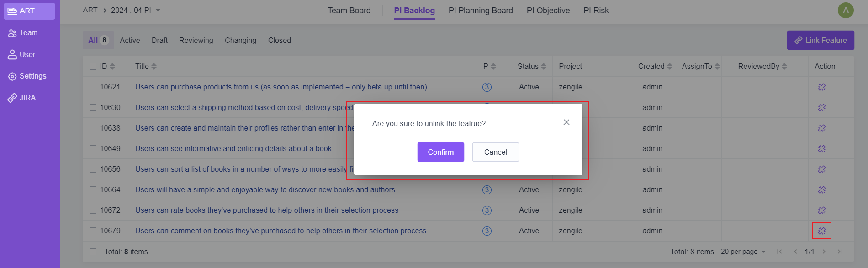This screenshot has height=268, width=868.
Task: Click priority 3 badge on row 10672
Action: tap(487, 210)
